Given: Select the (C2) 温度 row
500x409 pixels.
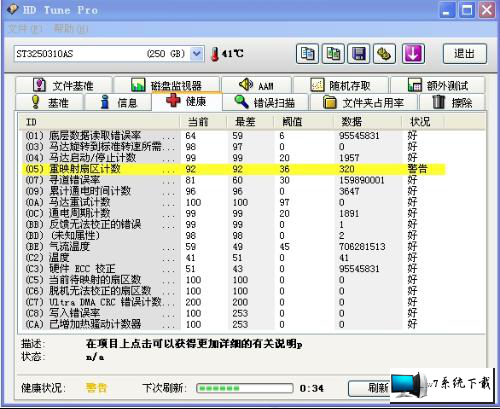Looking at the screenshot, I should click(x=233, y=258).
